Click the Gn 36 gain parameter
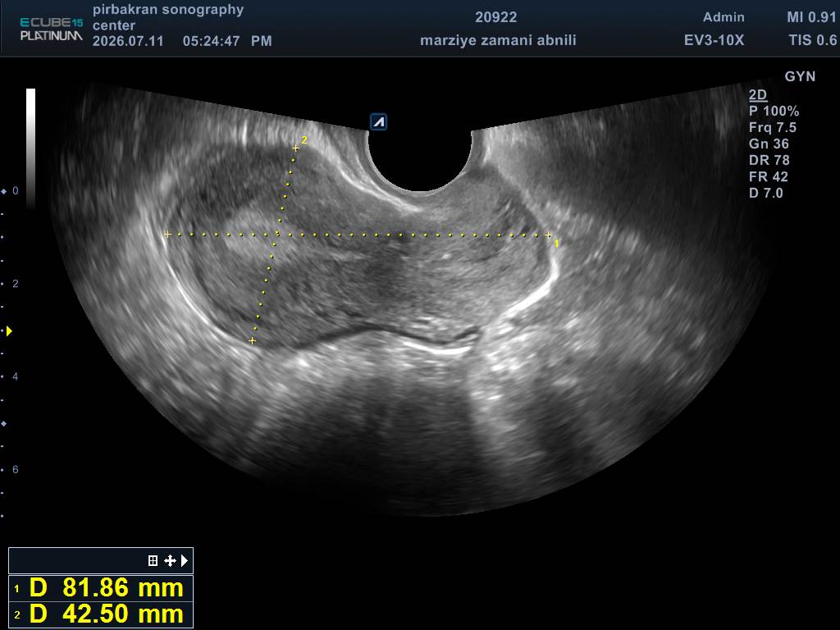The width and height of the screenshot is (840, 630). 769,144
